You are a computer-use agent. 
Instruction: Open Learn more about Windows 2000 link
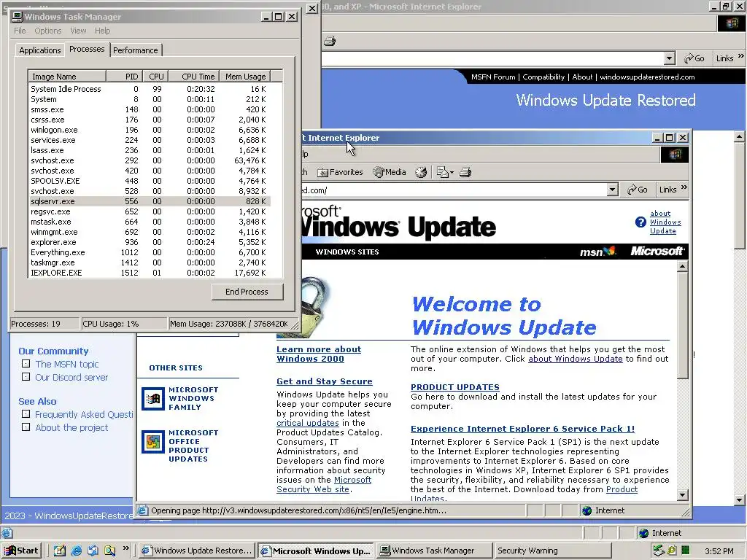point(319,354)
